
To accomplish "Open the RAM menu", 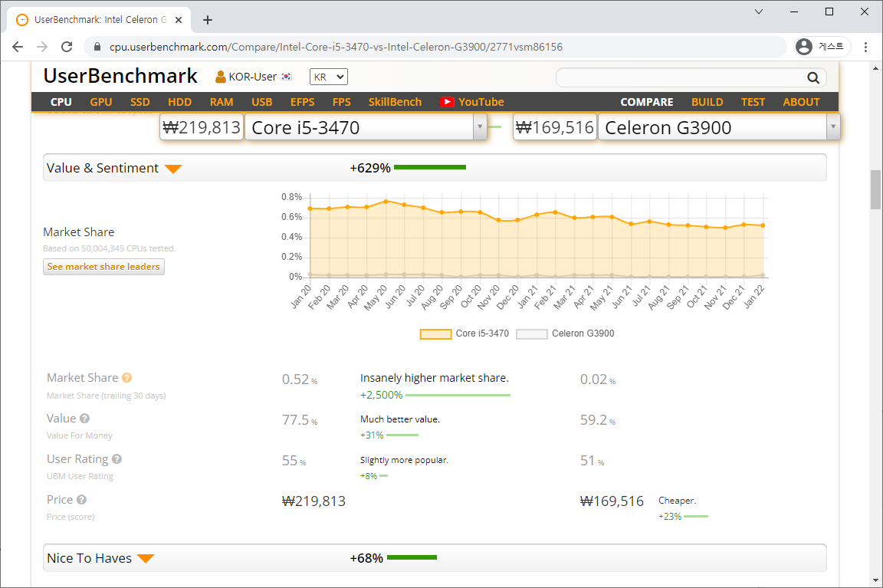I will coord(222,102).
